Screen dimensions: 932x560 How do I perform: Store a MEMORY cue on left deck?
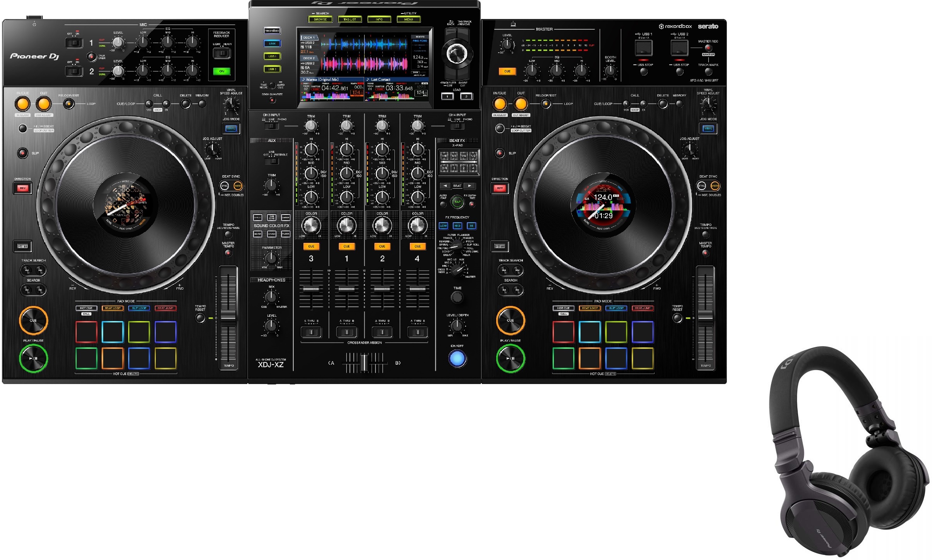point(202,104)
